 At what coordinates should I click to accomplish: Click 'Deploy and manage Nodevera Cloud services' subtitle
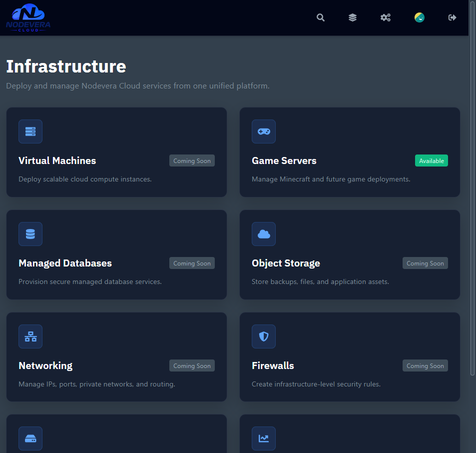click(138, 86)
